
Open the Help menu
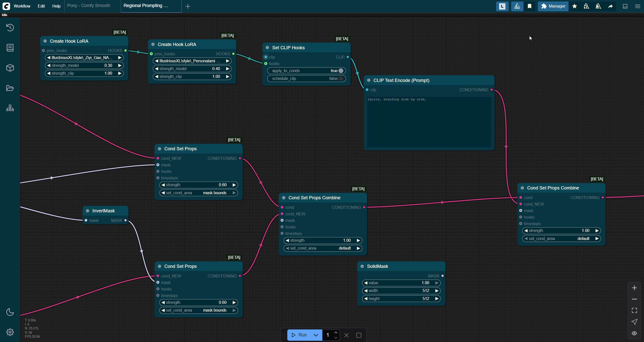(56, 6)
